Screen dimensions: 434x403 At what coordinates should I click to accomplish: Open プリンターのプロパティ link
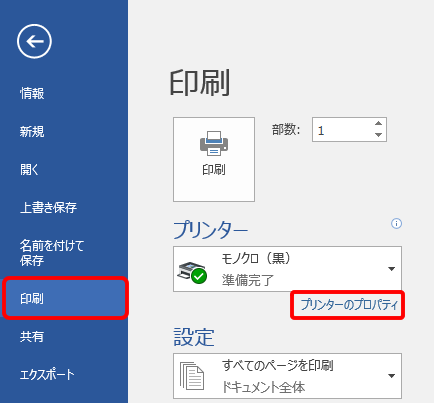pyautogui.click(x=349, y=305)
